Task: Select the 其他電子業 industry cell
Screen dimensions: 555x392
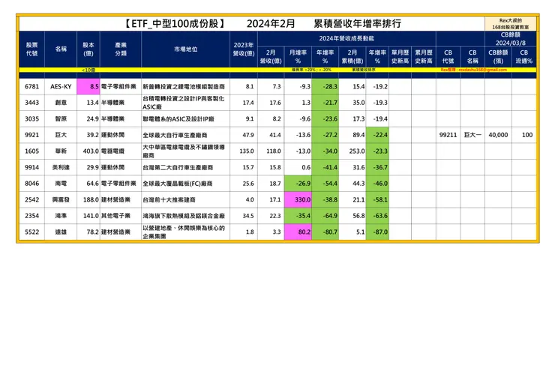Action: point(121,216)
